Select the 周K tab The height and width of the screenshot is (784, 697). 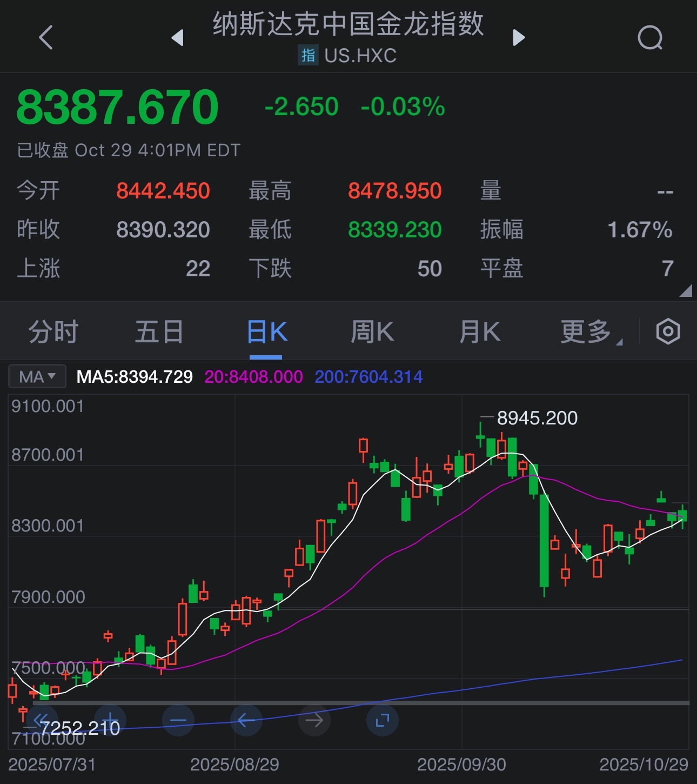point(372,331)
